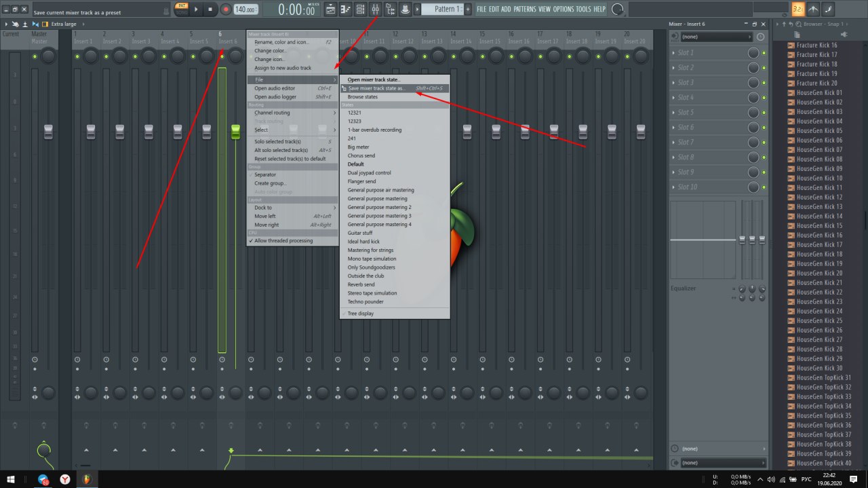The width and height of the screenshot is (868, 488).
Task: Click the Play button in transport bar
Action: click(x=197, y=9)
